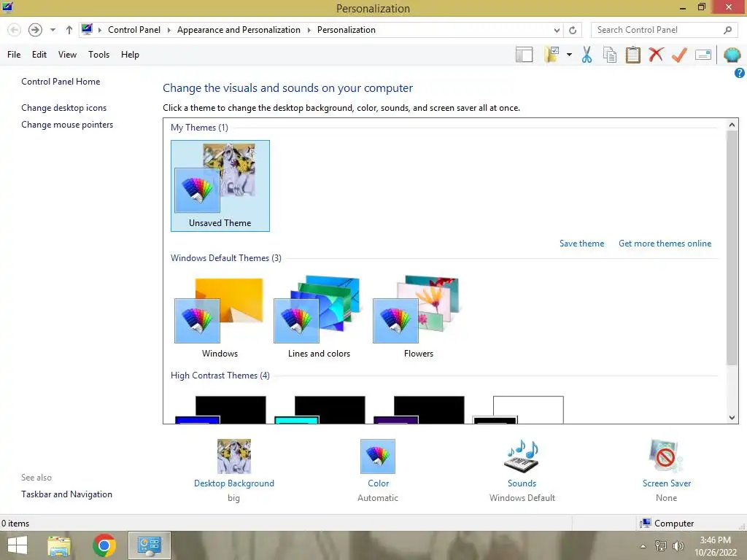This screenshot has width=747, height=560.
Task: Open the Color settings
Action: pos(378,470)
